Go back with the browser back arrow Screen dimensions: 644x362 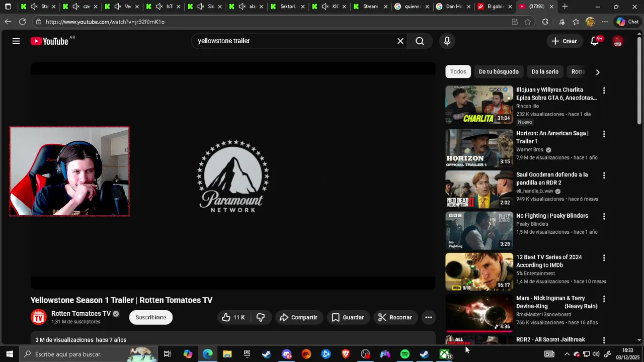tap(8, 22)
